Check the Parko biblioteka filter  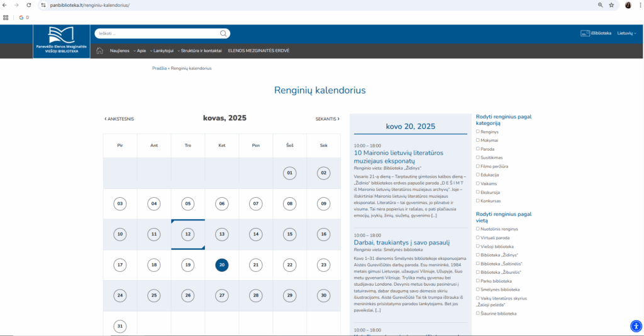click(478, 281)
